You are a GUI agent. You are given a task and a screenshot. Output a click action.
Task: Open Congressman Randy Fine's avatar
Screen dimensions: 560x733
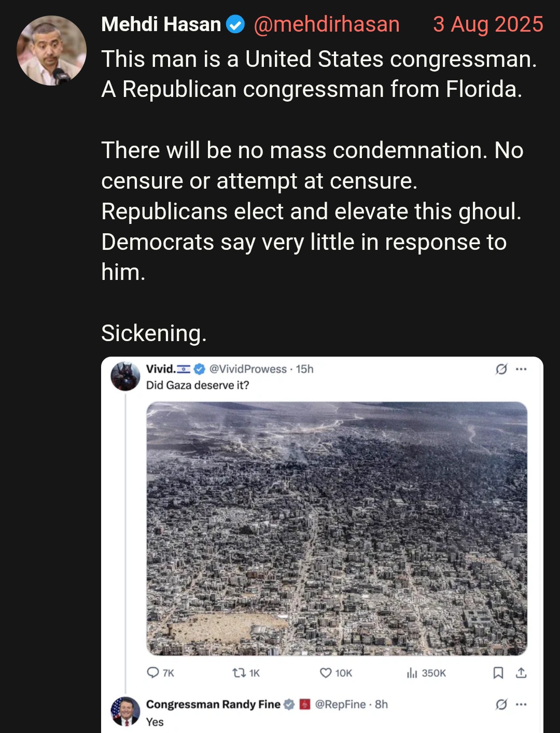tap(125, 711)
